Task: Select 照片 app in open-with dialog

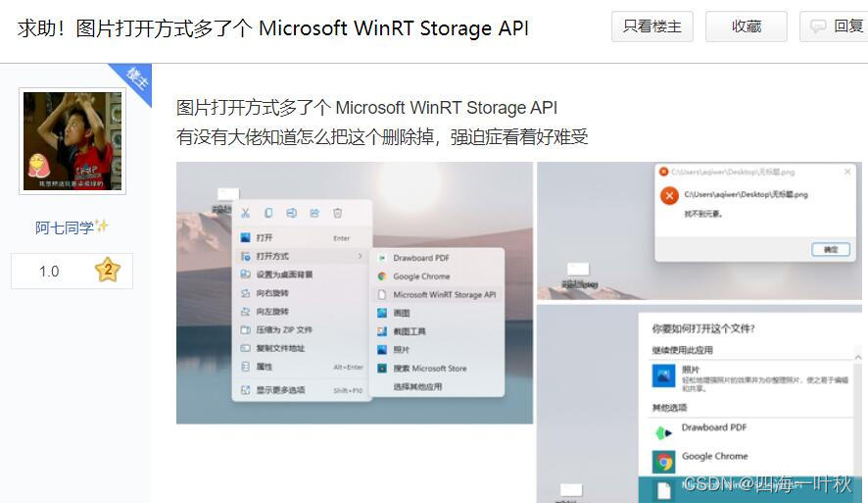Action: (750, 377)
